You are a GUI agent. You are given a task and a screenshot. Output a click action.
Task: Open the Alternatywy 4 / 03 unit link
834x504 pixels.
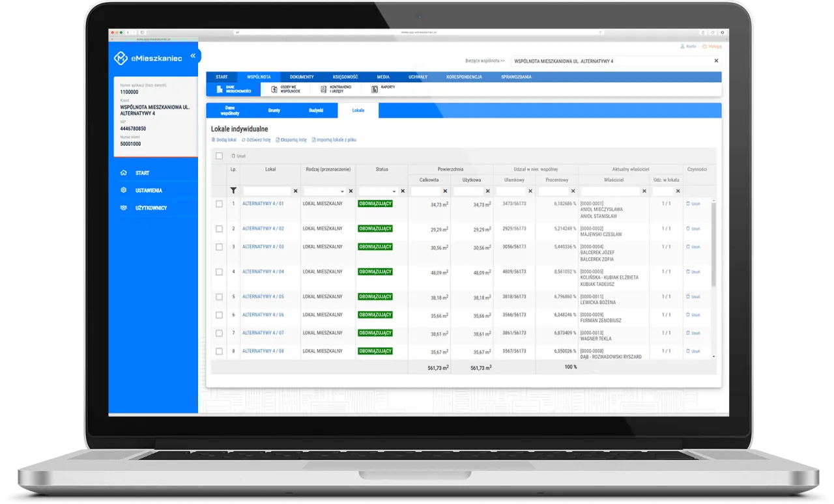coord(263,247)
